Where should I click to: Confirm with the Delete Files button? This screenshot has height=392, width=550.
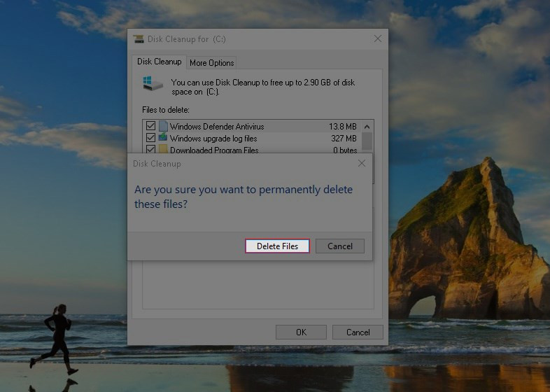coord(277,246)
